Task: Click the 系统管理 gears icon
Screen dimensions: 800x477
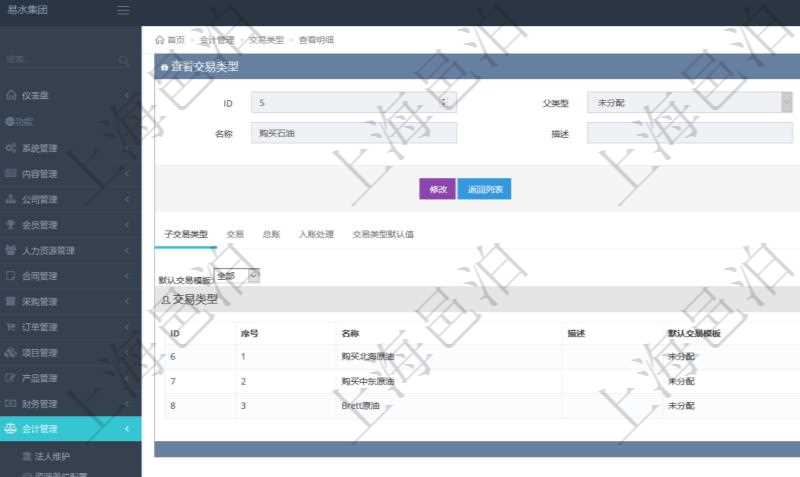Action: point(11,148)
